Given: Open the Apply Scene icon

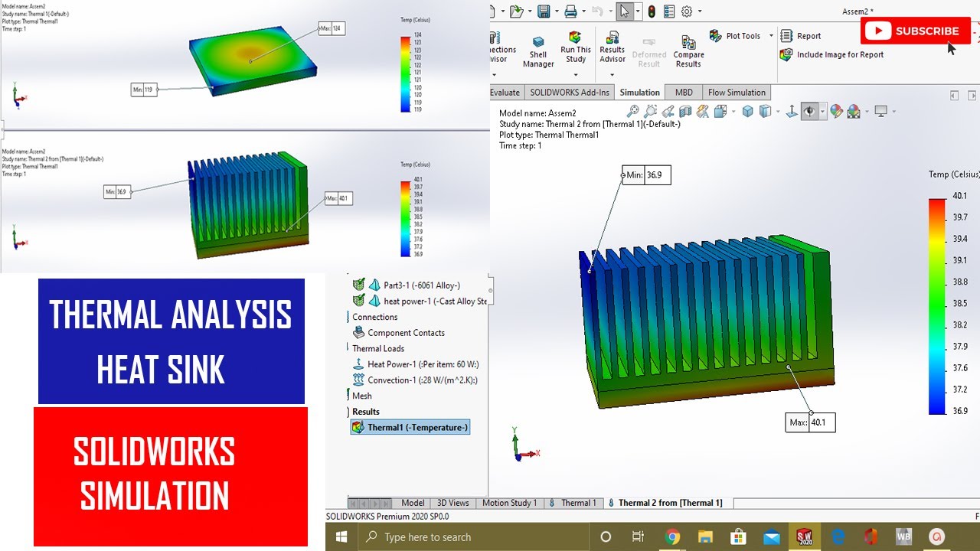Looking at the screenshot, I should (854, 112).
